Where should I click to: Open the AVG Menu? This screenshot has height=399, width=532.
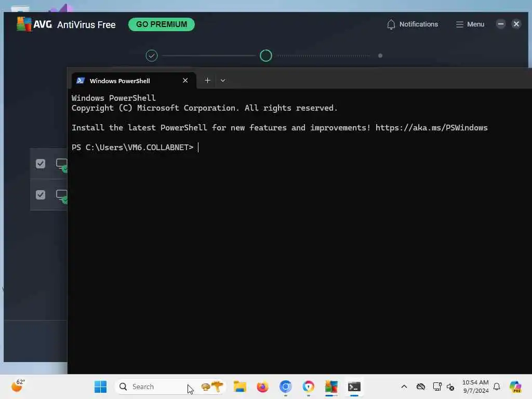tap(470, 24)
